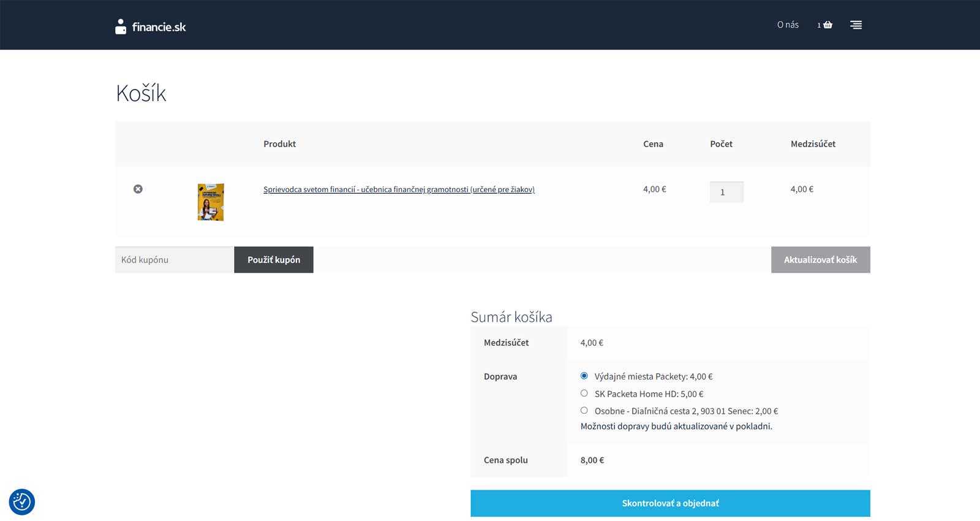This screenshot has width=980, height=521.
Task: Remove the textbook from the cart
Action: click(138, 189)
